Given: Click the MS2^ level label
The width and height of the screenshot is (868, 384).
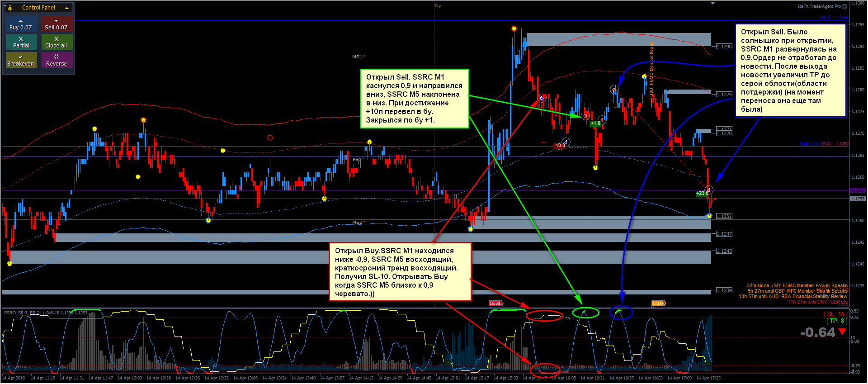Looking at the screenshot, I should pyautogui.click(x=359, y=223).
